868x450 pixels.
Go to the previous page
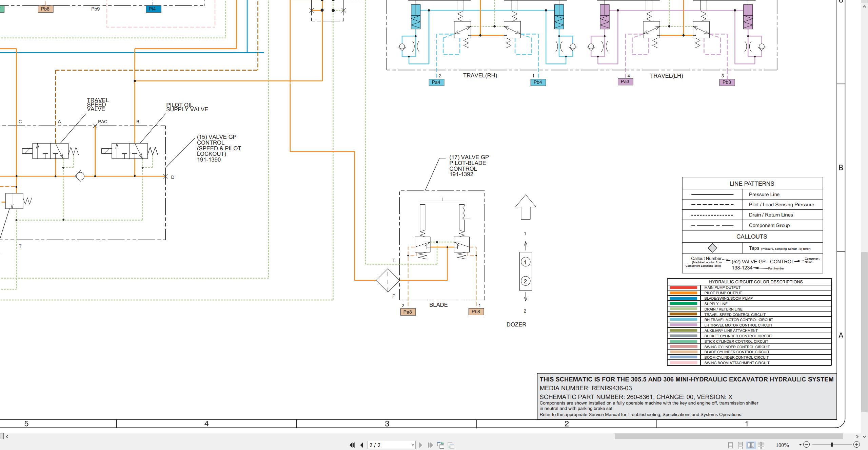pyautogui.click(x=362, y=445)
